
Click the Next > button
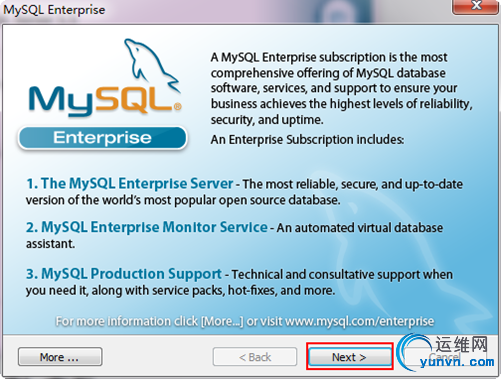point(350,357)
